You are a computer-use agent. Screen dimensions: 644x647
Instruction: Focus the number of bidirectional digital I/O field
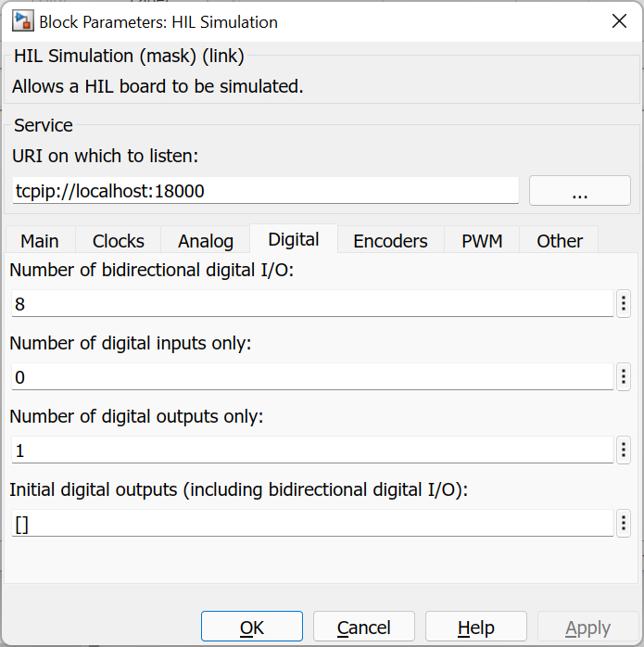coord(310,303)
